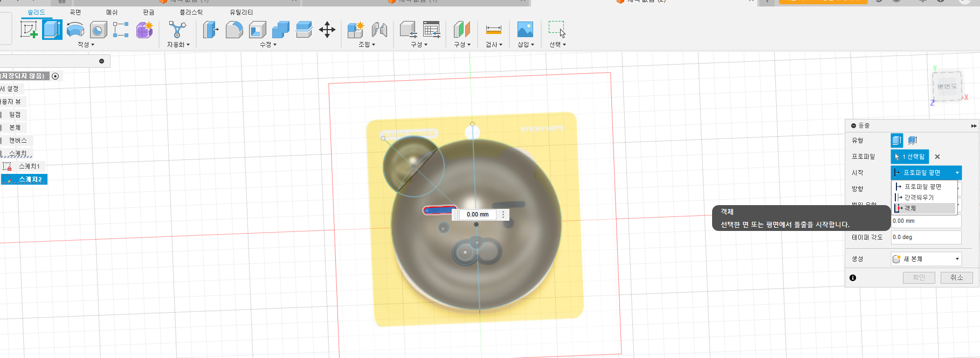980x358 pixels.
Task: Click the canvas input options dots
Action: pyautogui.click(x=503, y=215)
